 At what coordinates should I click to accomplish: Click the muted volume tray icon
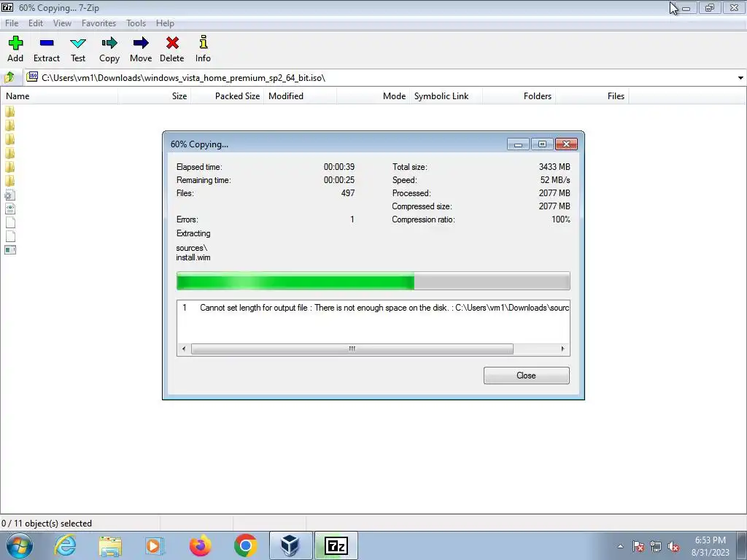pyautogui.click(x=673, y=547)
